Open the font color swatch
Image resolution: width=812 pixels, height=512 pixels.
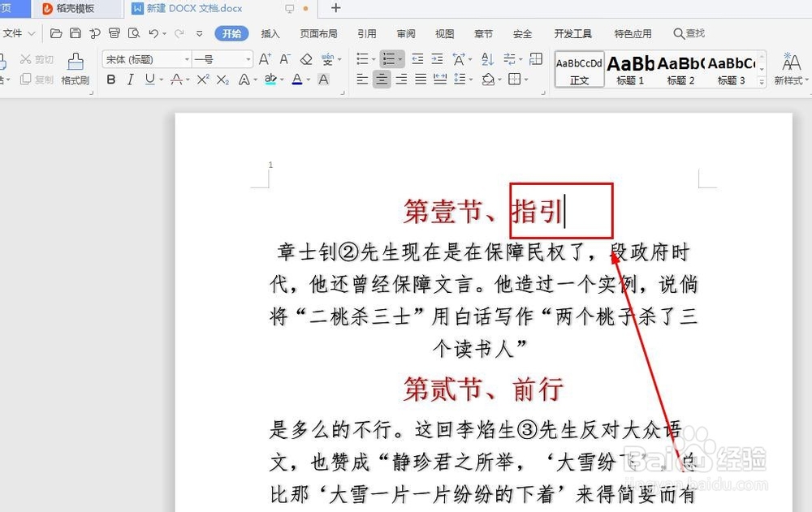tap(297, 79)
